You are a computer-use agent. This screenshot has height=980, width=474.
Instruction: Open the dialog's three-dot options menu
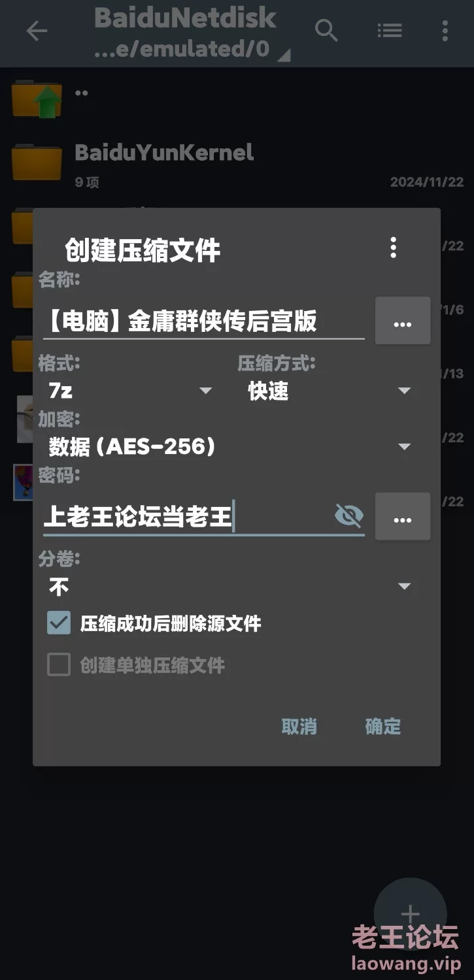click(393, 248)
